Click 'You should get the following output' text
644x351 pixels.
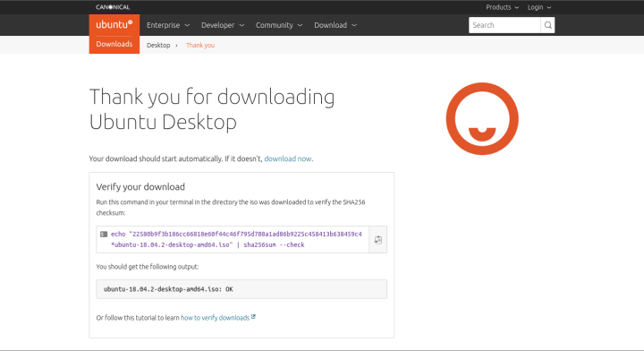click(148, 267)
